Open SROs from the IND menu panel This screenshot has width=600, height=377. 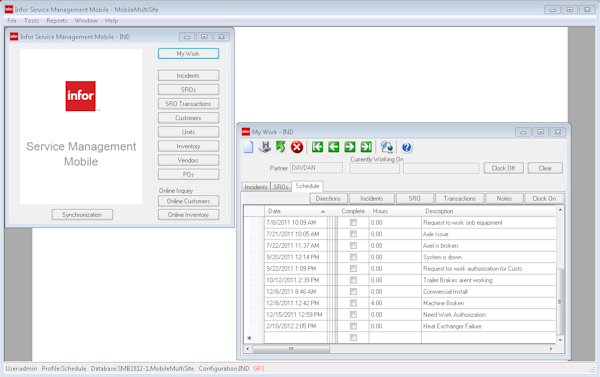188,90
